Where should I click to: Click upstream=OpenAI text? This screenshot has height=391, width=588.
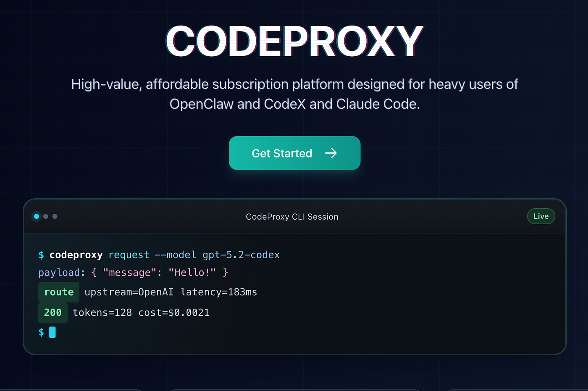[x=129, y=292]
